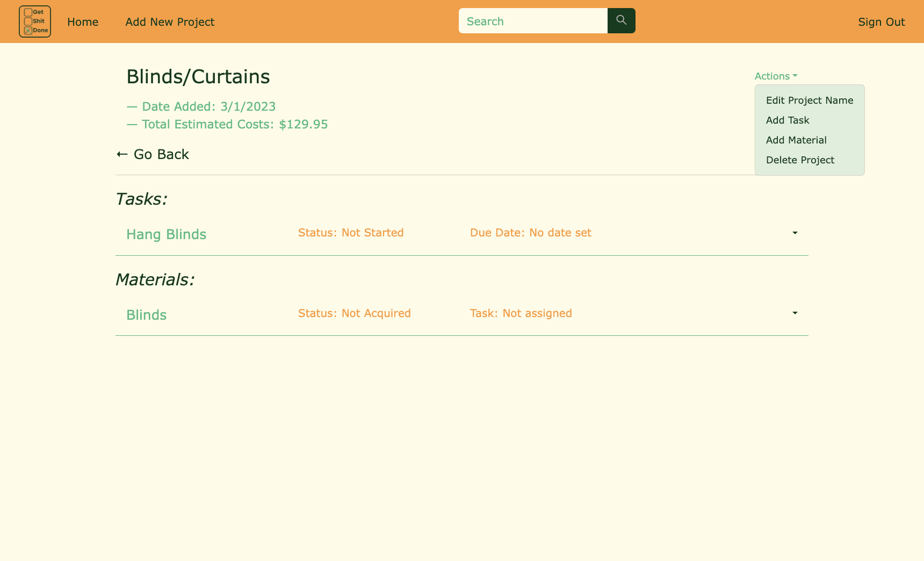Click the Status: Not Started text
The image size is (924, 561).
pos(351,233)
